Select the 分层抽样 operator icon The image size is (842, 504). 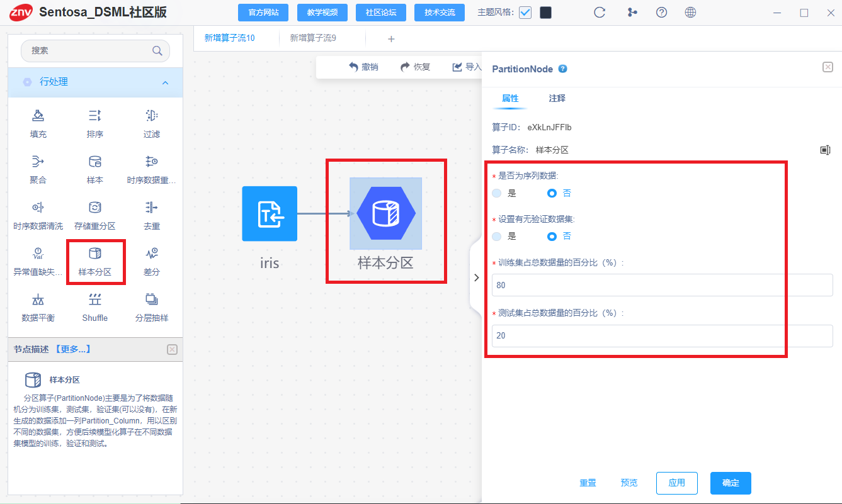pyautogui.click(x=151, y=300)
